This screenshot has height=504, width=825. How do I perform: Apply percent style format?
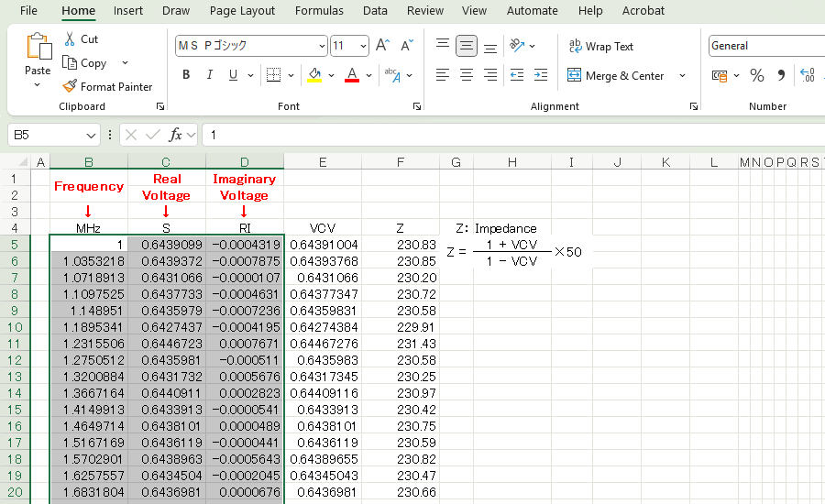tap(757, 75)
